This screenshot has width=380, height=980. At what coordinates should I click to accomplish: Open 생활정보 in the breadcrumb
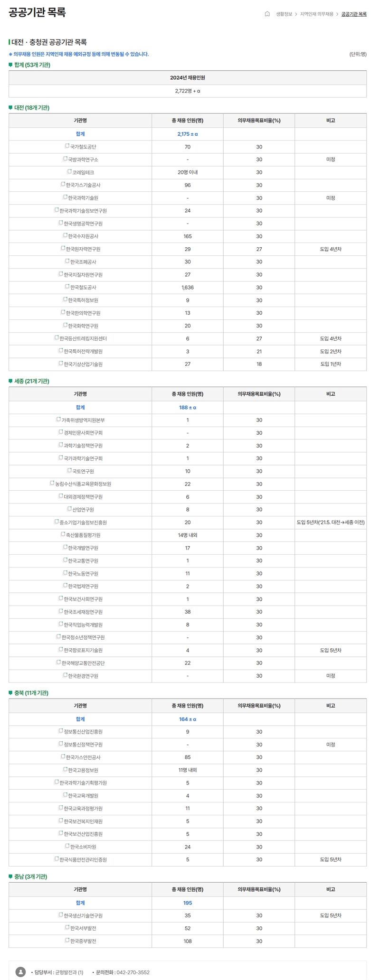point(284,14)
